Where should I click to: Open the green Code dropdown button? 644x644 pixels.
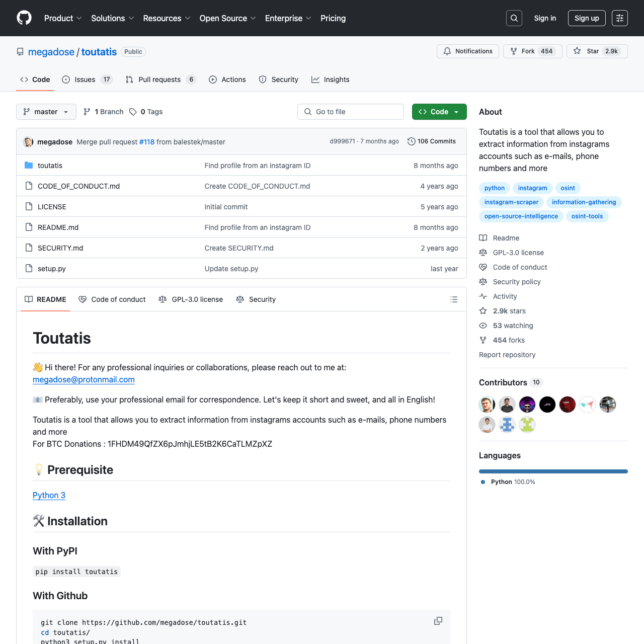coord(439,112)
